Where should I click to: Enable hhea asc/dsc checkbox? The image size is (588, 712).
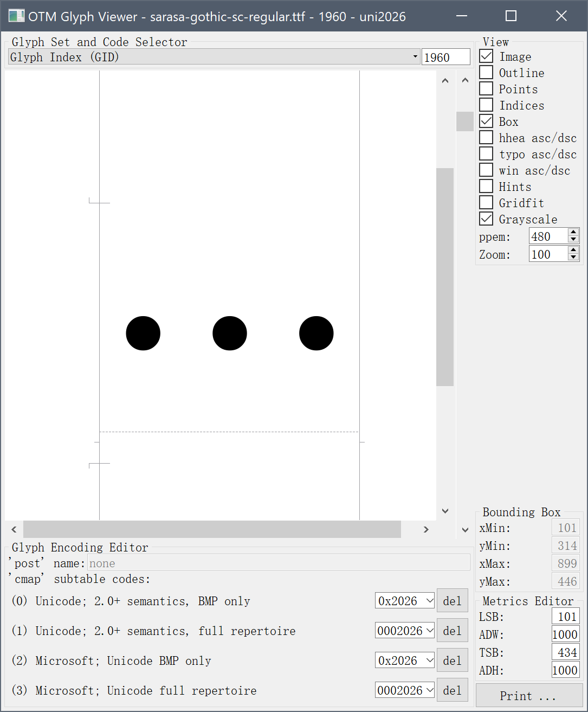pos(486,138)
